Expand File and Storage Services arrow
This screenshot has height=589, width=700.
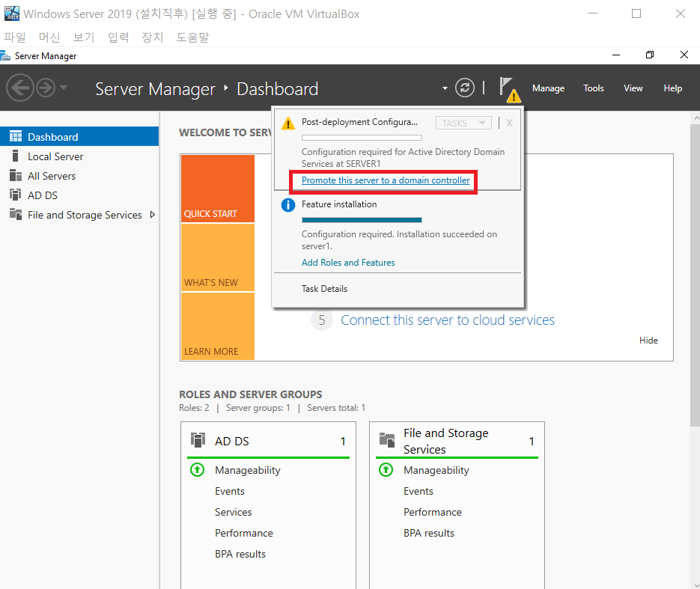153,215
